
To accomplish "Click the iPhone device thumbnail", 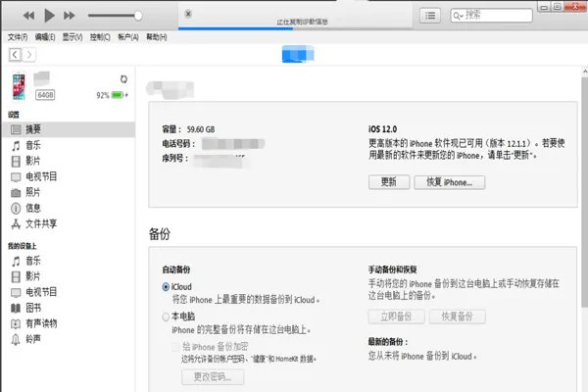I will tap(19, 86).
